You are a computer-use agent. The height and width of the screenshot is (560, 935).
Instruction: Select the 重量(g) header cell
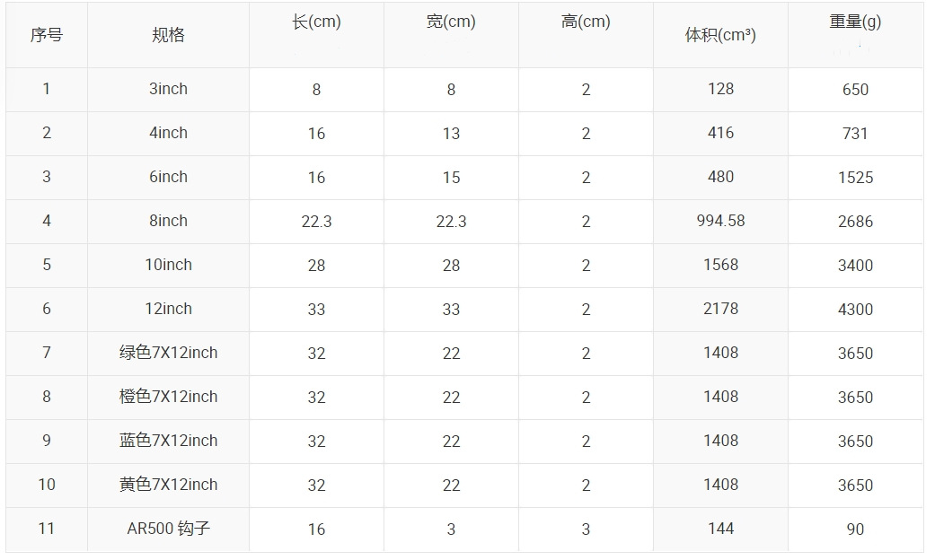pos(855,23)
